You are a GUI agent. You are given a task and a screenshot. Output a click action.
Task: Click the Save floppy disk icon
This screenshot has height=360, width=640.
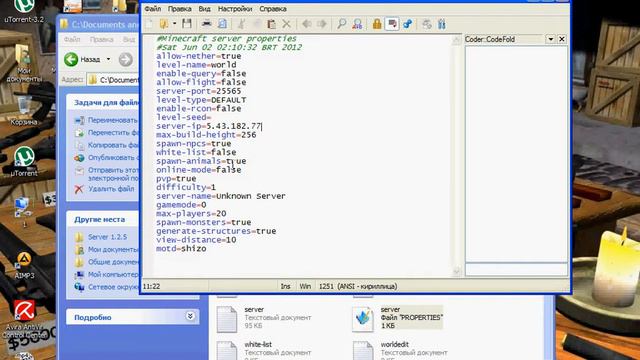187,24
